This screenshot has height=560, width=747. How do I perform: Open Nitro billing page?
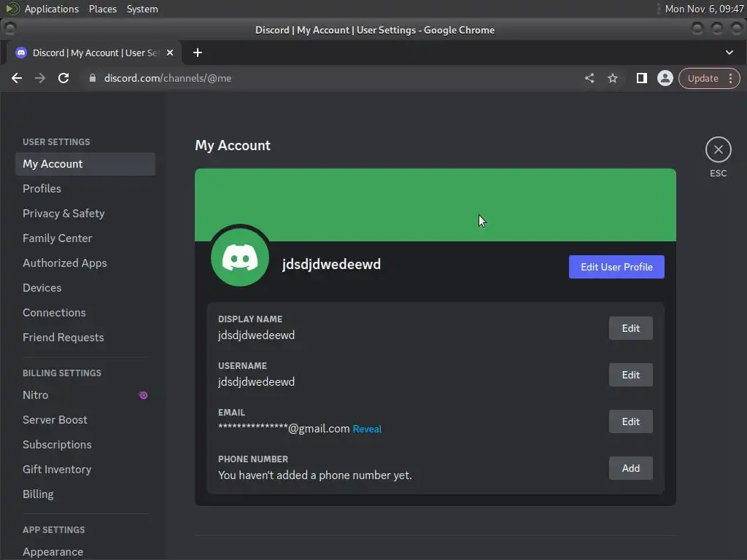[85, 394]
